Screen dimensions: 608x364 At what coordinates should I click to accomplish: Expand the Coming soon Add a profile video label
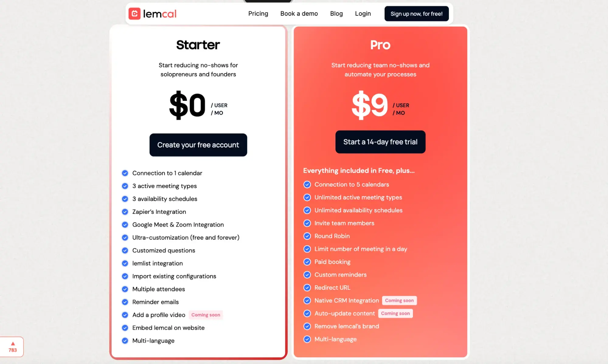point(206,314)
